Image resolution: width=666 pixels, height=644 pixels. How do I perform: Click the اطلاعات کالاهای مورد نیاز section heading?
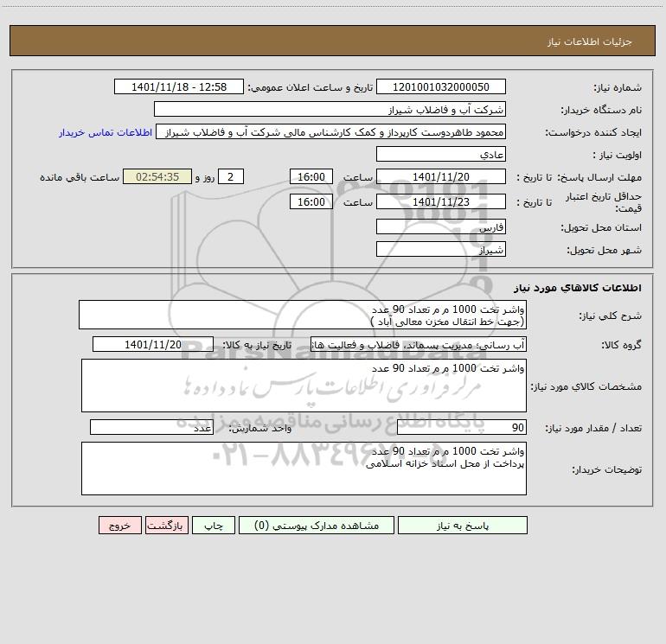[578, 288]
